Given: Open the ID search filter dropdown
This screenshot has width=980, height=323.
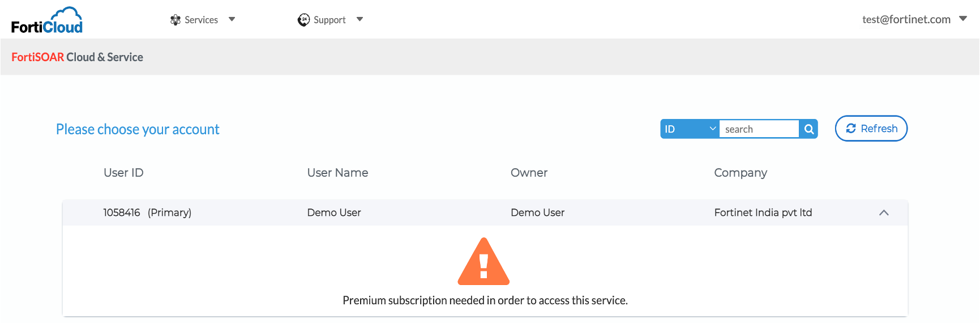Looking at the screenshot, I should tap(690, 129).
